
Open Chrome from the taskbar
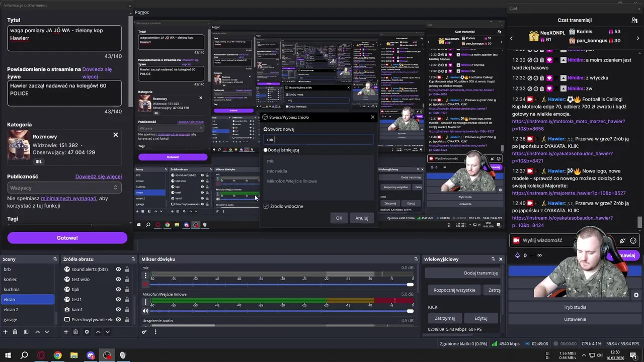pyautogui.click(x=58, y=355)
